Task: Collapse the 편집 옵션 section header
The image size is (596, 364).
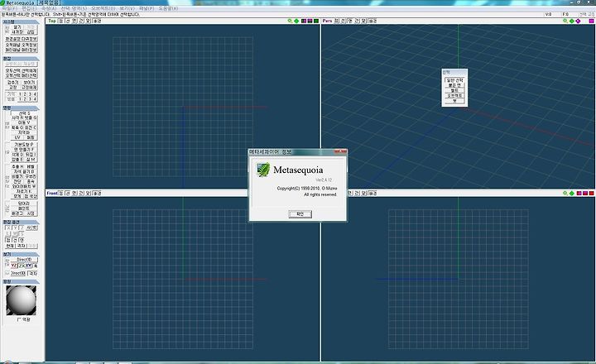Action: (21, 222)
